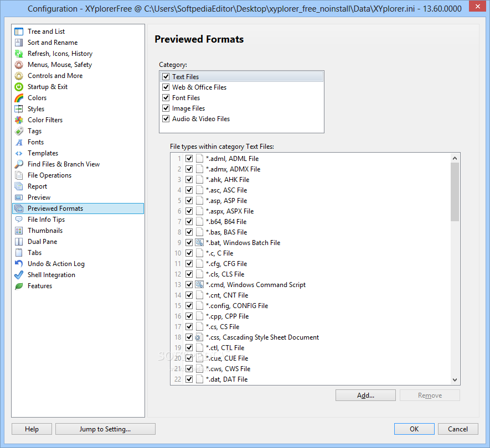The height and width of the screenshot is (448, 490).
Task: Click the Templates angle-bracket icon
Action: pyautogui.click(x=19, y=153)
